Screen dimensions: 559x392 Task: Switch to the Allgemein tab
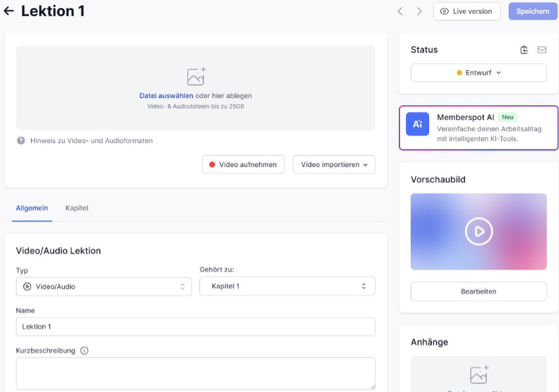click(x=32, y=208)
